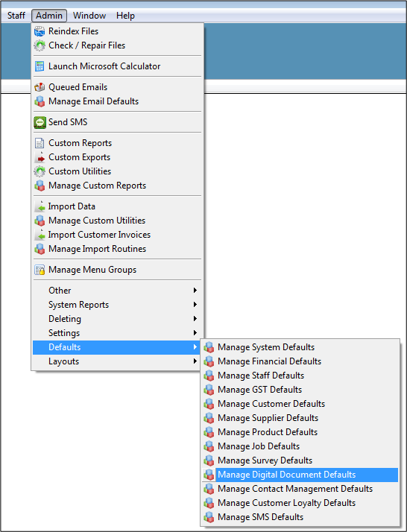Click the Manage System Defaults icon

(x=209, y=347)
